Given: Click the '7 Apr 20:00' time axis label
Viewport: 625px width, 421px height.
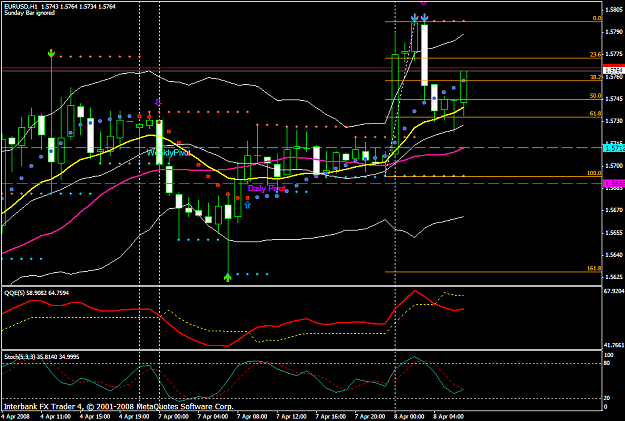Looking at the screenshot, I should (x=370, y=416).
